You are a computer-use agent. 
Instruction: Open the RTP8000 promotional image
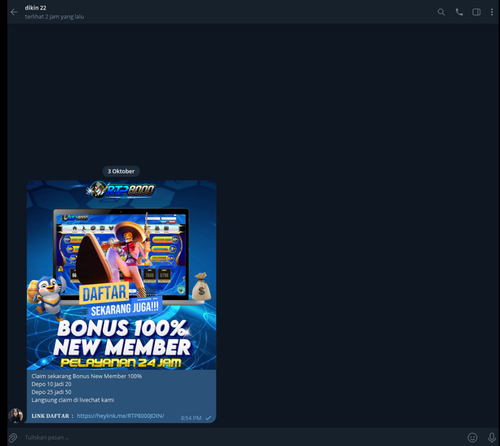coord(121,275)
